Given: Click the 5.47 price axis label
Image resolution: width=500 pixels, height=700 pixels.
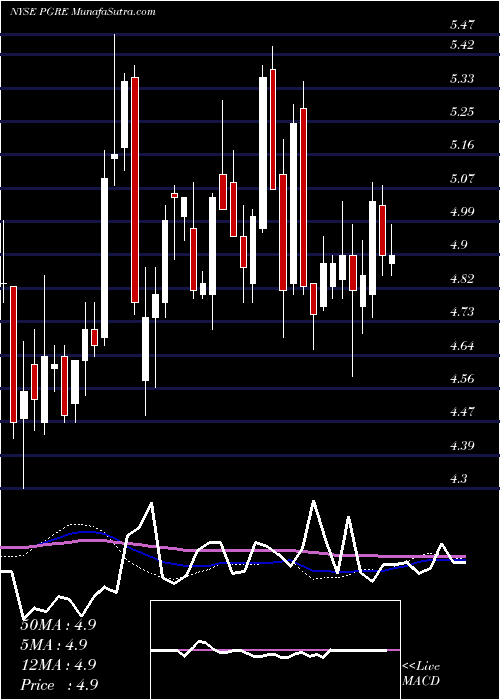Looking at the screenshot, I should pos(462,25).
